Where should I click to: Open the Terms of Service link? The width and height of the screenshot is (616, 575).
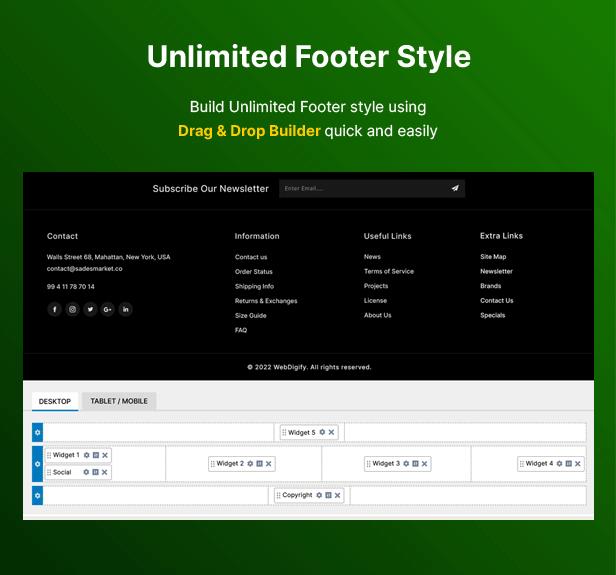tap(389, 271)
